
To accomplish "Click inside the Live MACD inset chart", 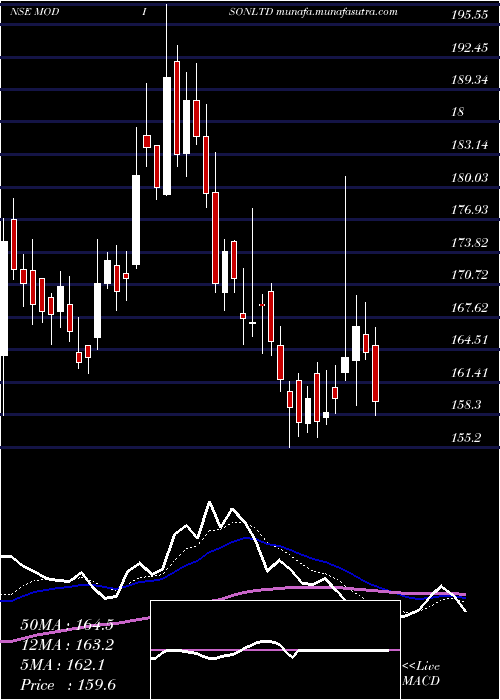I will click(275, 650).
